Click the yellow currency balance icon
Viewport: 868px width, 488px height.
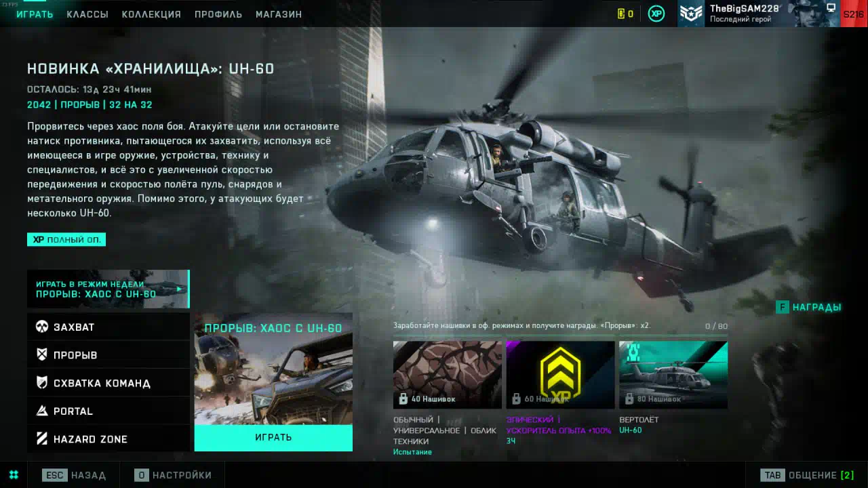click(x=621, y=14)
